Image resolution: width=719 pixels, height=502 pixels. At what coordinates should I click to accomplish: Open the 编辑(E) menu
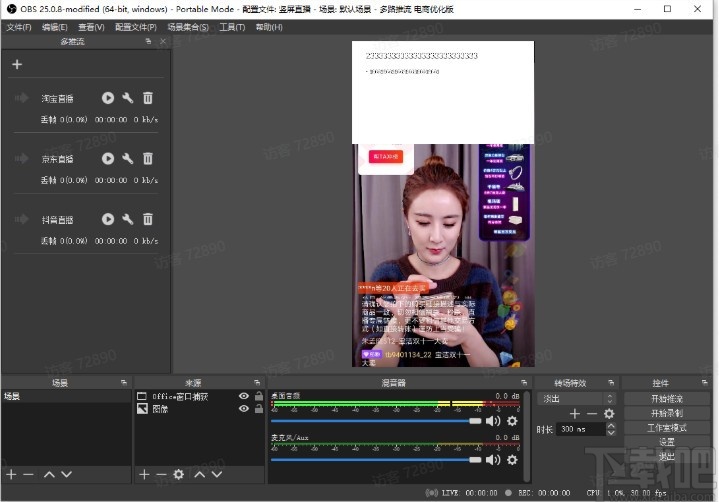[x=55, y=27]
